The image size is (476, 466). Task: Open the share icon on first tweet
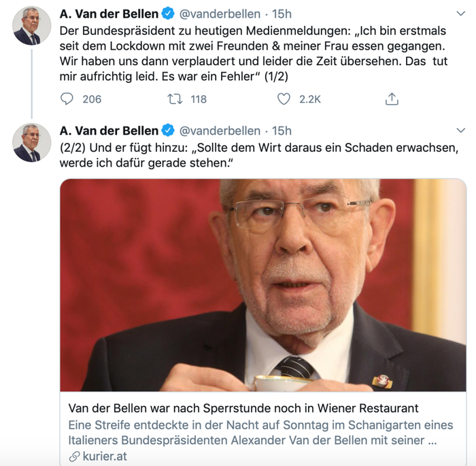click(392, 99)
